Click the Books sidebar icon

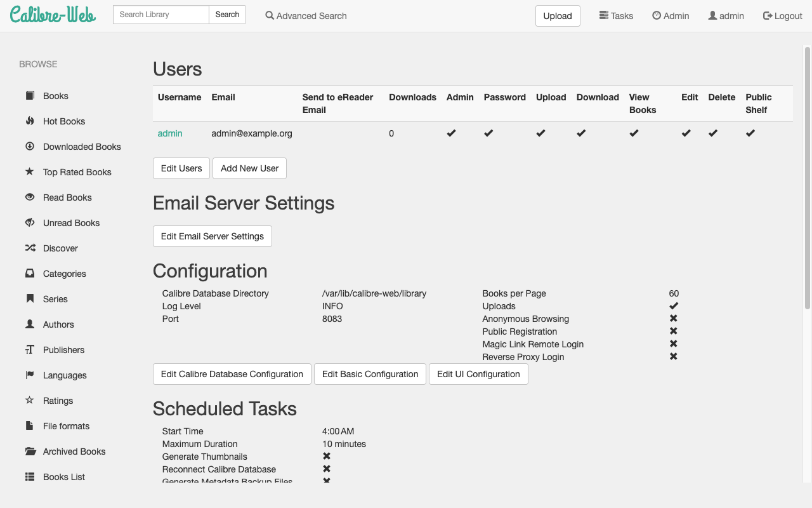pyautogui.click(x=30, y=95)
